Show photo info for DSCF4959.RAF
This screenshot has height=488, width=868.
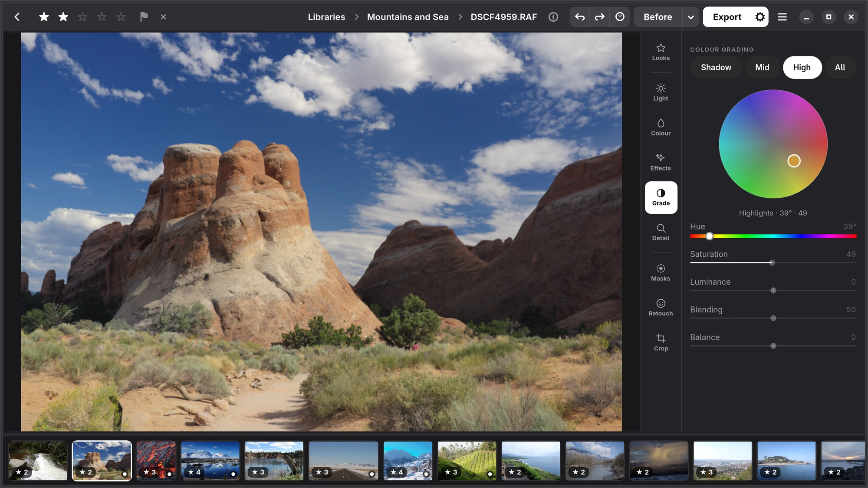coord(553,17)
